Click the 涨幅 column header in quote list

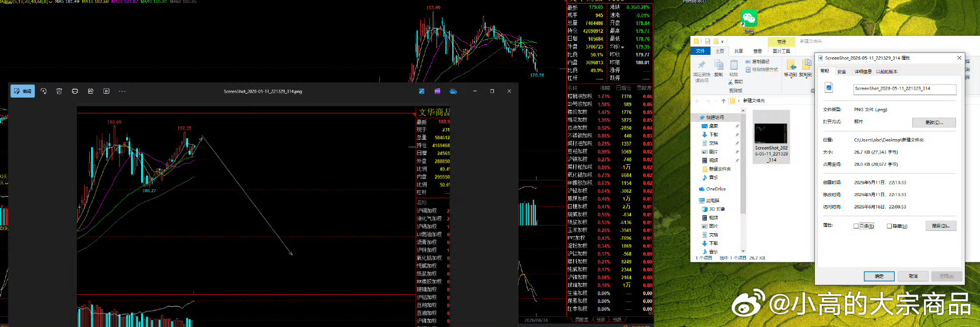click(605, 88)
